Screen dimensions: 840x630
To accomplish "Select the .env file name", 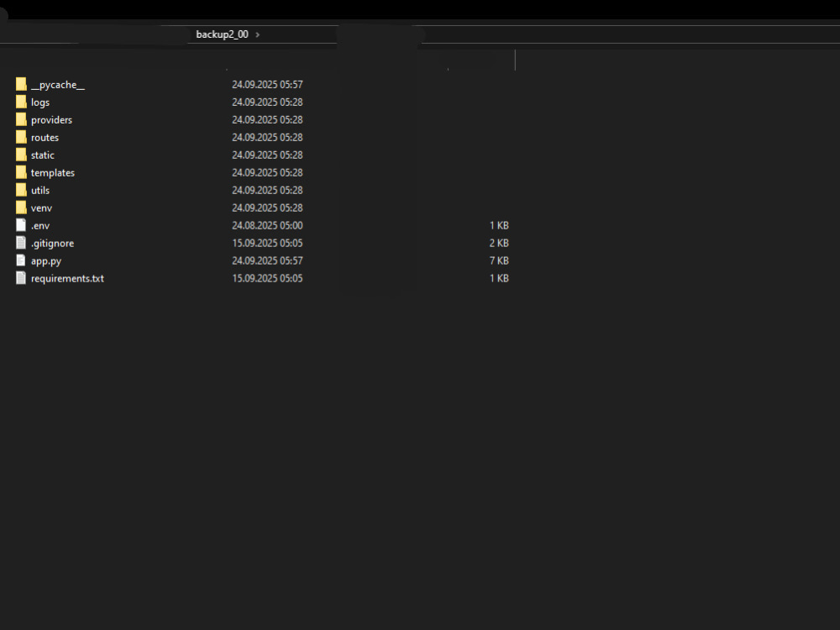I will [x=40, y=226].
